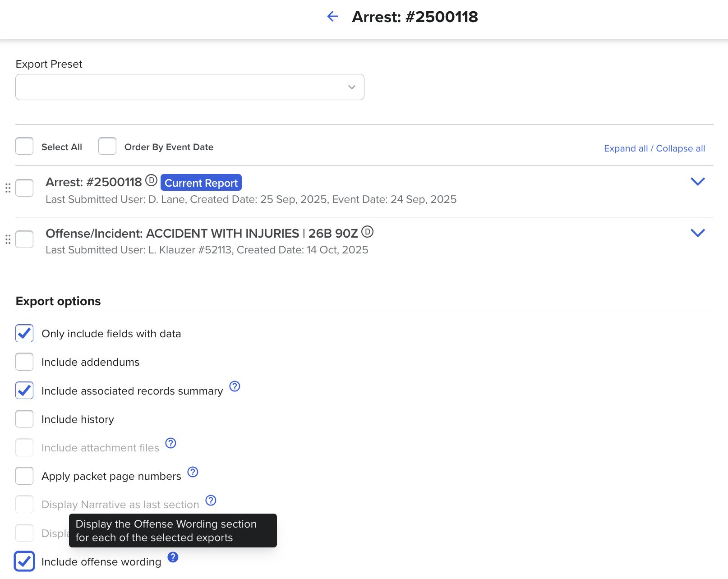This screenshot has height=579, width=728.
Task: Click the back arrow icon
Action: (x=332, y=17)
